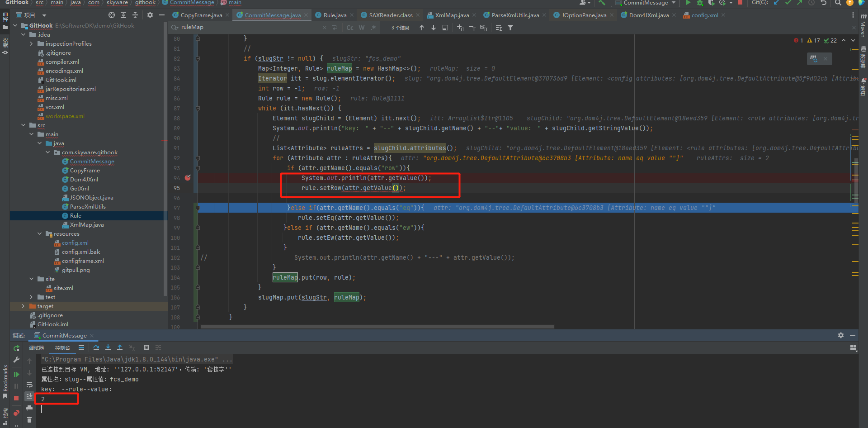Viewport: 868px width, 428px height.
Task: Switch to ParseXmlUtils.java editor tab
Action: tap(515, 15)
